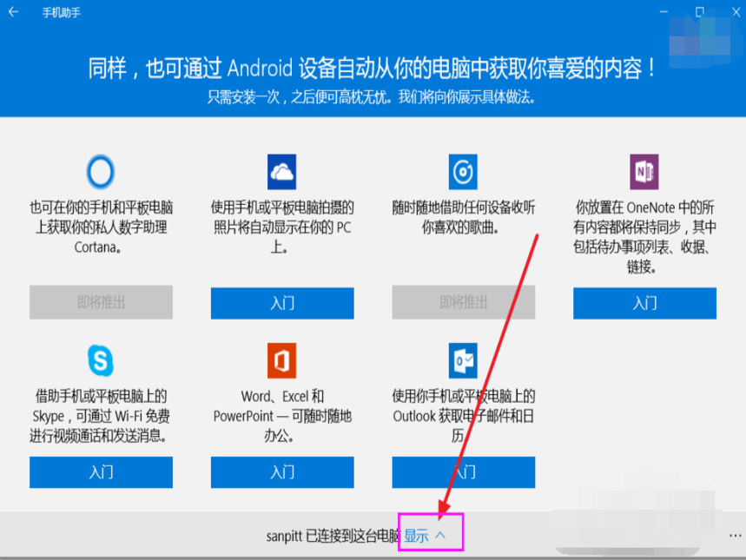Click 入门 under the Skype section
This screenshot has height=560, width=746.
100,472
